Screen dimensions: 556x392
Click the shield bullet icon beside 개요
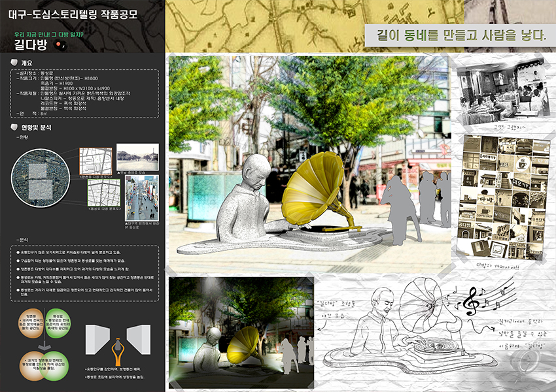14,62
